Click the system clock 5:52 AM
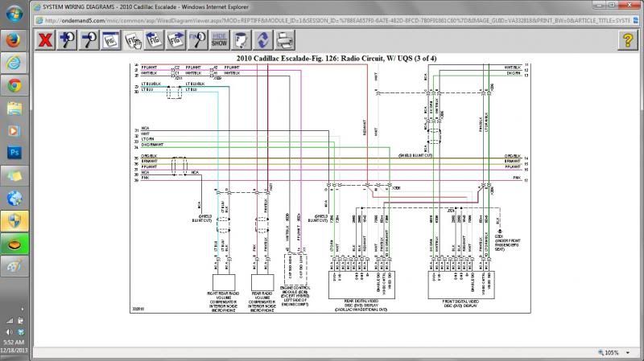This screenshot has width=644, height=361. pyautogui.click(x=14, y=343)
